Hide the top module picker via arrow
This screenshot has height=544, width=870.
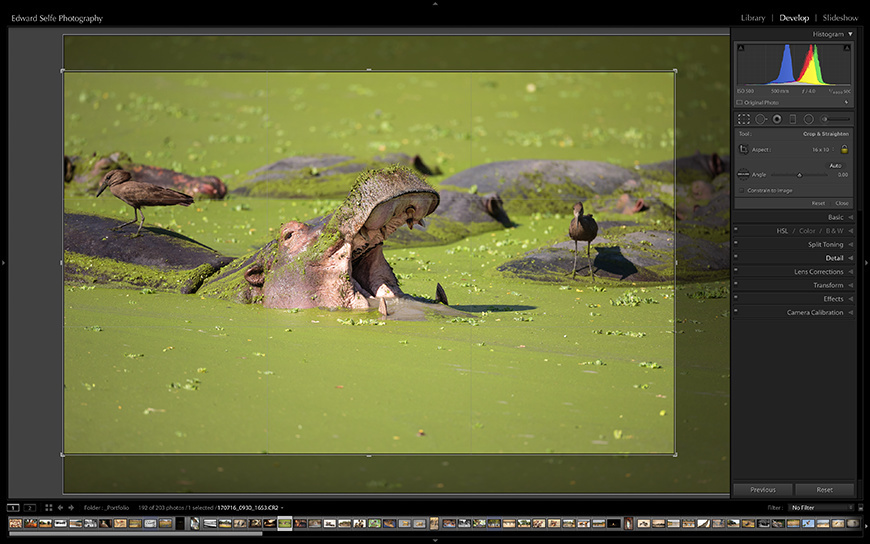[x=435, y=3]
